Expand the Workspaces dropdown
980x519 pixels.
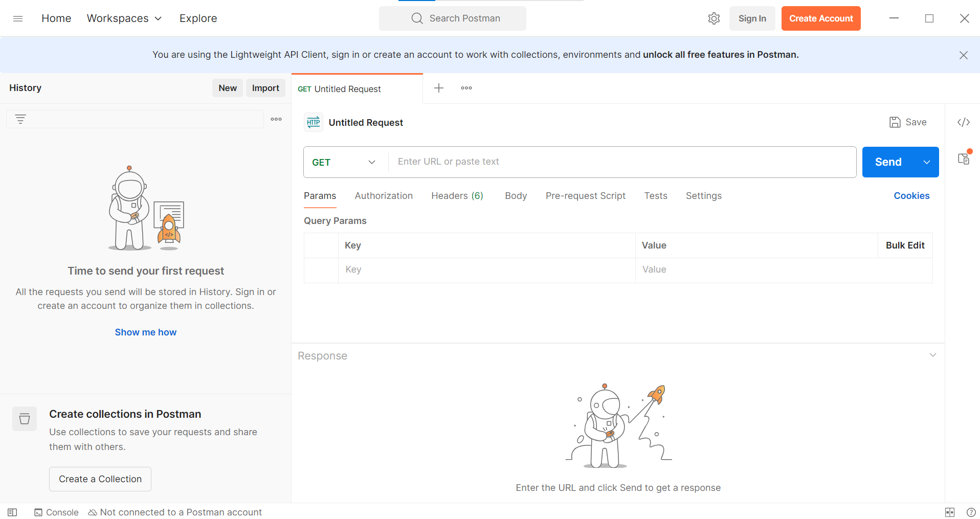pos(124,18)
